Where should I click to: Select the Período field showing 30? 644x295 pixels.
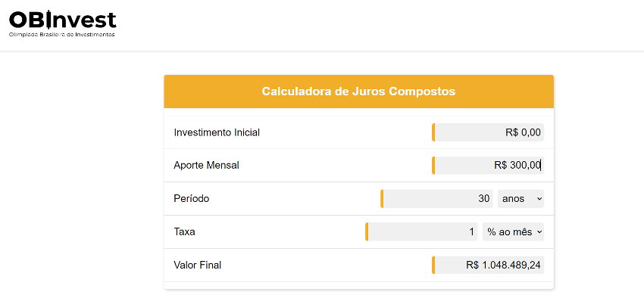coord(436,199)
